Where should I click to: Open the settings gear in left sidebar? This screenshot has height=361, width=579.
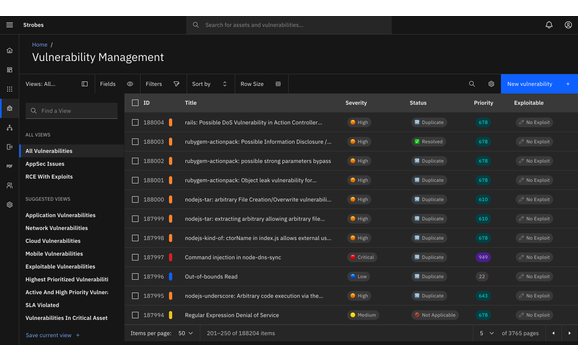tap(10, 204)
